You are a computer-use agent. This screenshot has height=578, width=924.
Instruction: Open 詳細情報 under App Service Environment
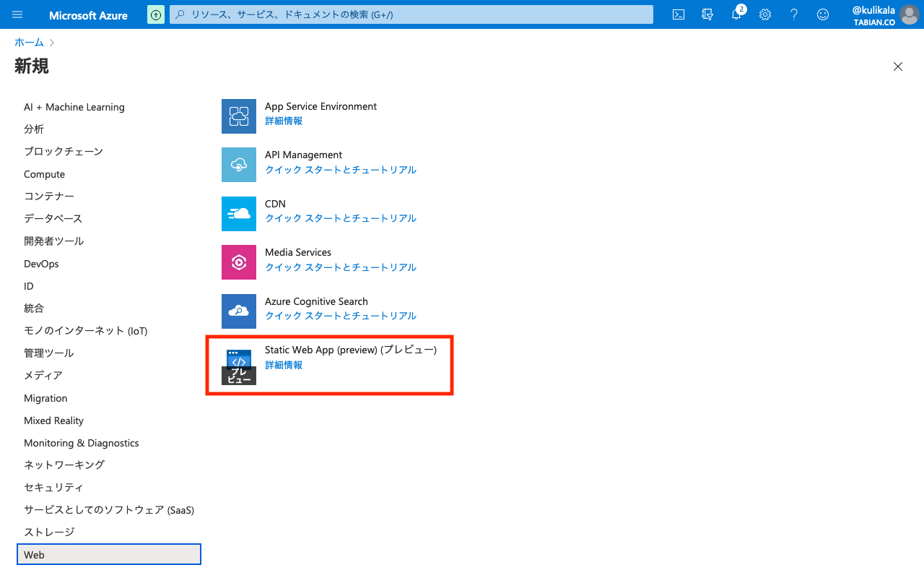(x=284, y=121)
